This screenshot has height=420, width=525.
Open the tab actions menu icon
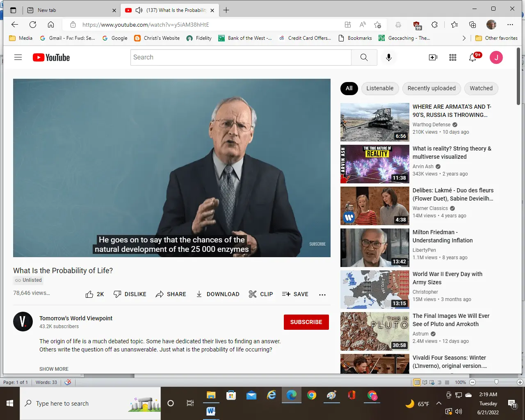[x=13, y=10]
